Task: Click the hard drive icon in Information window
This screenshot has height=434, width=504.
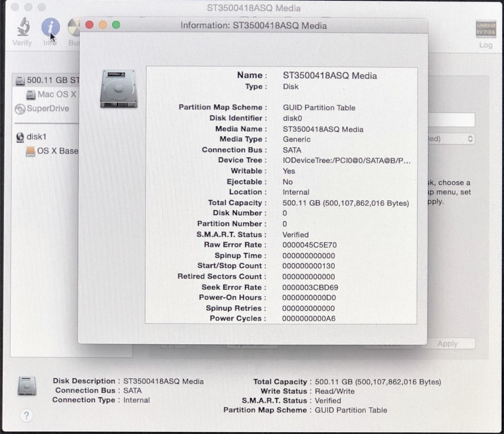Action: (119, 89)
